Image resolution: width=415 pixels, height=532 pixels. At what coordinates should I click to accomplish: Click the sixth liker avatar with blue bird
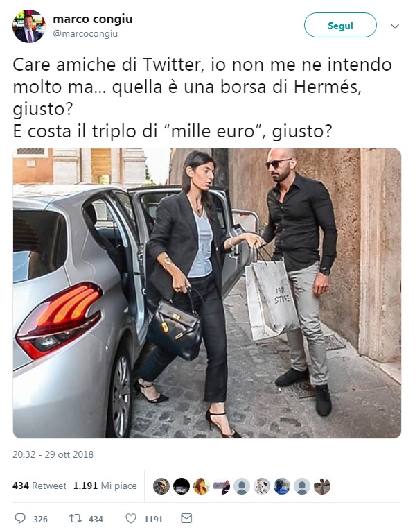261,486
